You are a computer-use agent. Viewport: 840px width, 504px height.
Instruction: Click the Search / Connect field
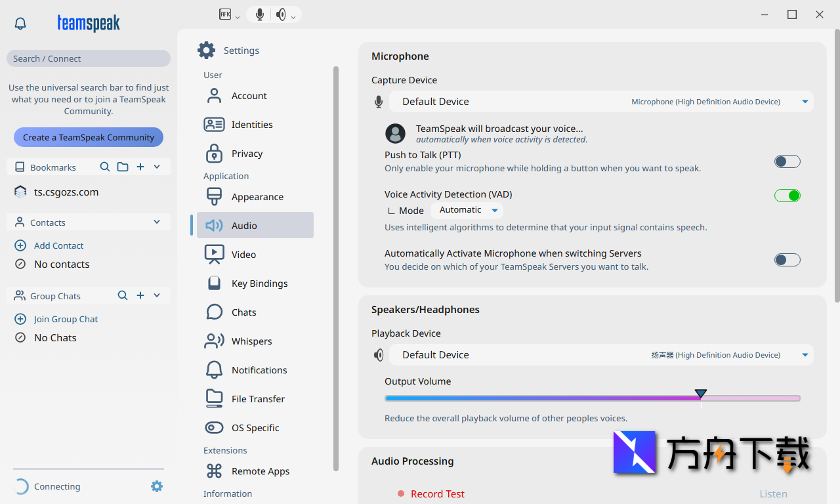(89, 58)
